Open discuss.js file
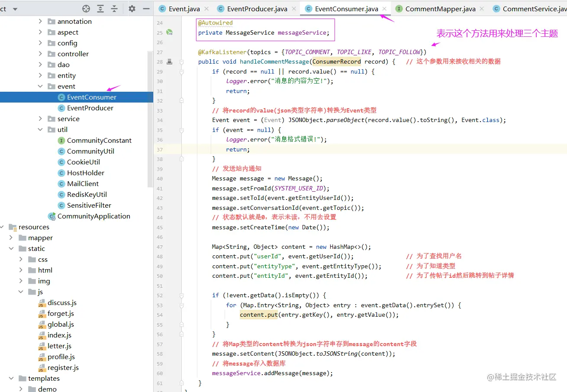567x392 pixels. [x=62, y=302]
